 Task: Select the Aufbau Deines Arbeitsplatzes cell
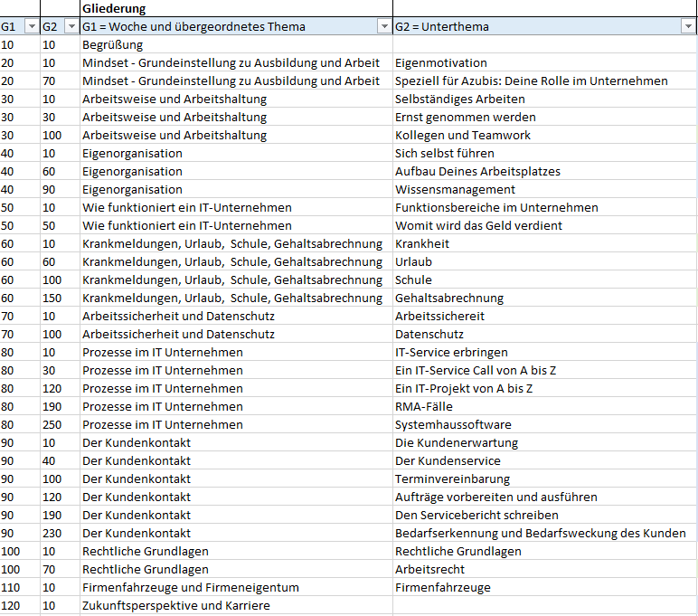tap(544, 172)
